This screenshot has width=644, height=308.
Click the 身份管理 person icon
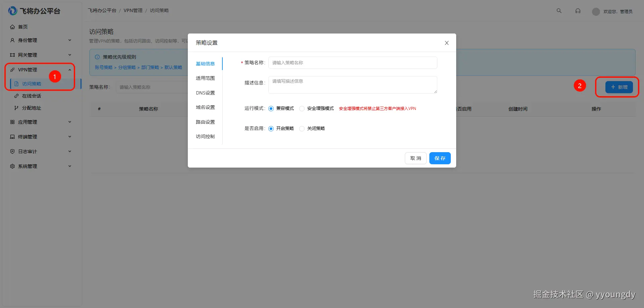[12, 40]
